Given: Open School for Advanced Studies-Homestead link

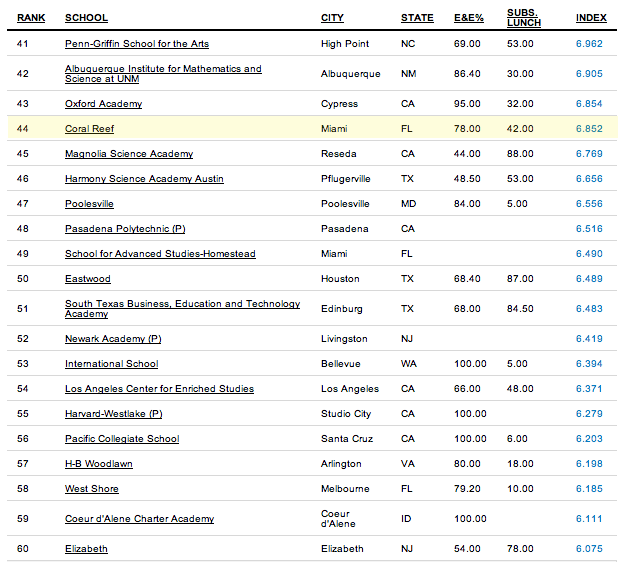Looking at the screenshot, I should (160, 254).
